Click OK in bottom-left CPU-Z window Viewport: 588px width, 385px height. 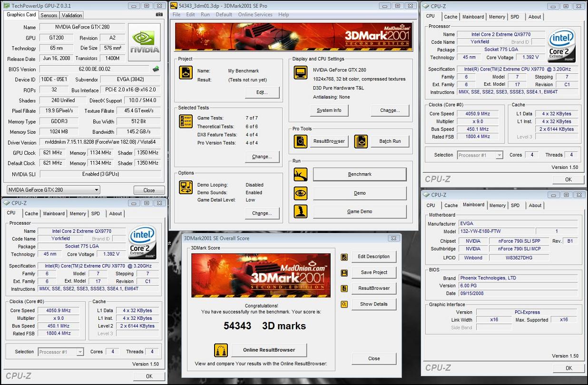pos(149,376)
